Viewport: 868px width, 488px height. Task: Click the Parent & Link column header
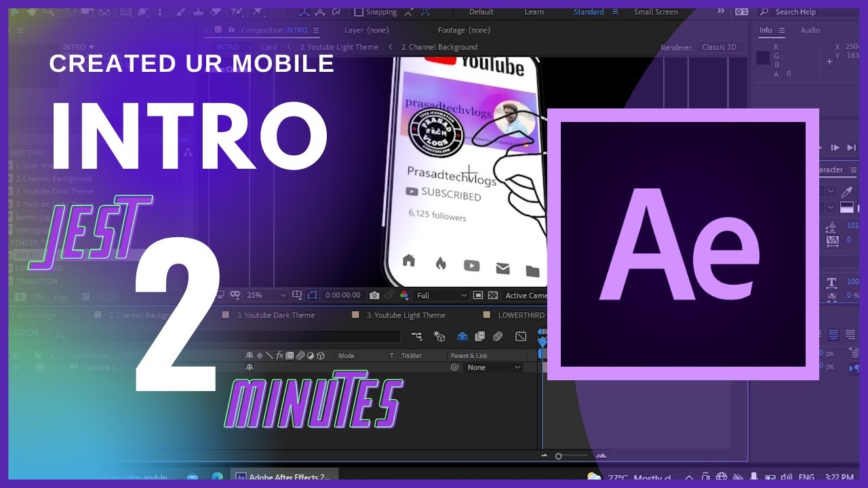[x=469, y=356]
